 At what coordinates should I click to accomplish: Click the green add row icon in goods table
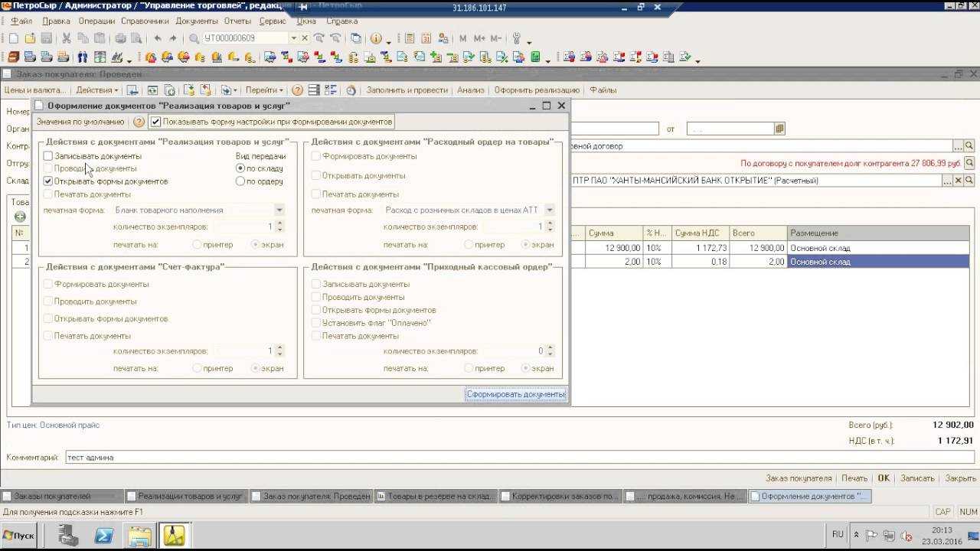click(20, 217)
